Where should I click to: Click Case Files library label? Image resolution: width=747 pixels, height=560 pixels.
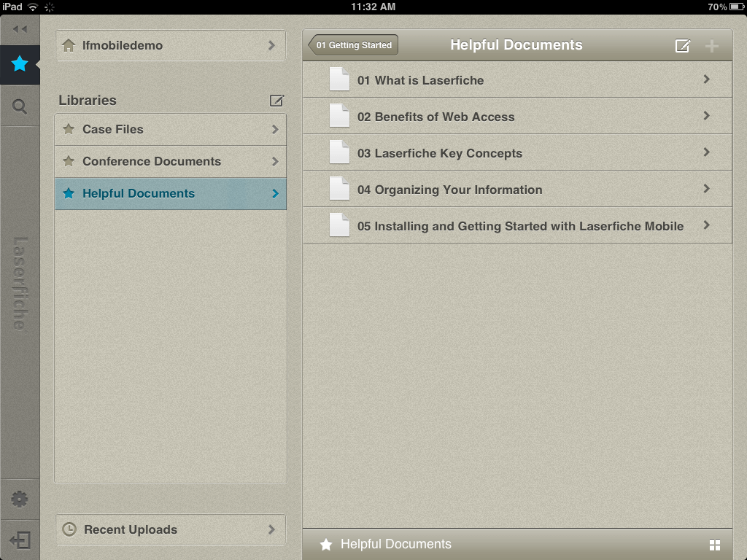[x=113, y=129]
